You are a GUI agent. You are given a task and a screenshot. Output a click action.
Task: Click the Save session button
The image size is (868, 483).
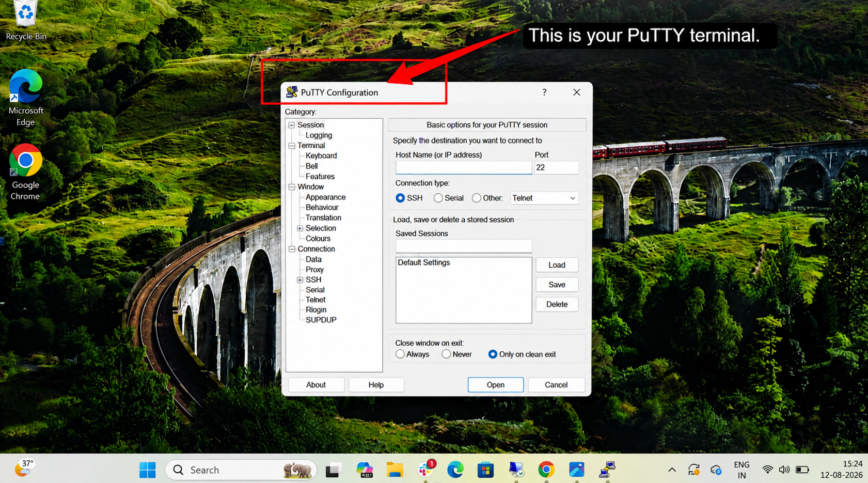point(557,285)
